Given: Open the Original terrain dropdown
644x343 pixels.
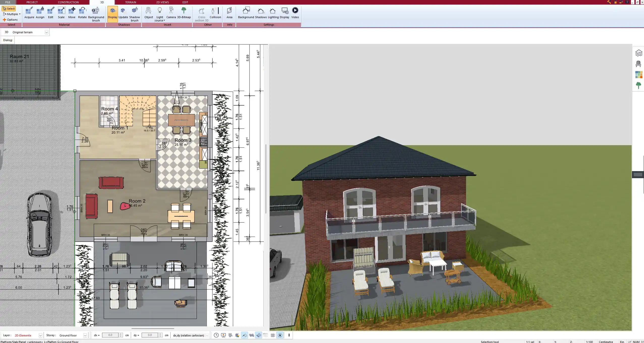Looking at the screenshot, I should 47,32.
